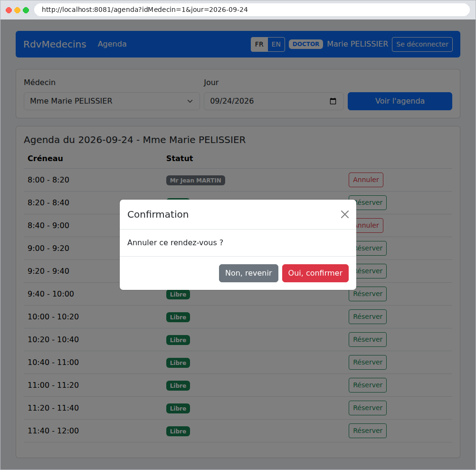
Task: Expand the Médecin dropdown showing Mme Marie PELISSIER
Action: 112,101
